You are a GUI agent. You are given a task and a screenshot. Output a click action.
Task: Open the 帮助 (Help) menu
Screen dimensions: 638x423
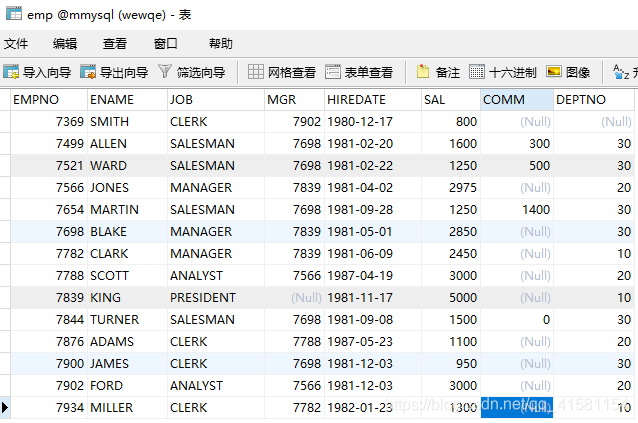point(221,43)
